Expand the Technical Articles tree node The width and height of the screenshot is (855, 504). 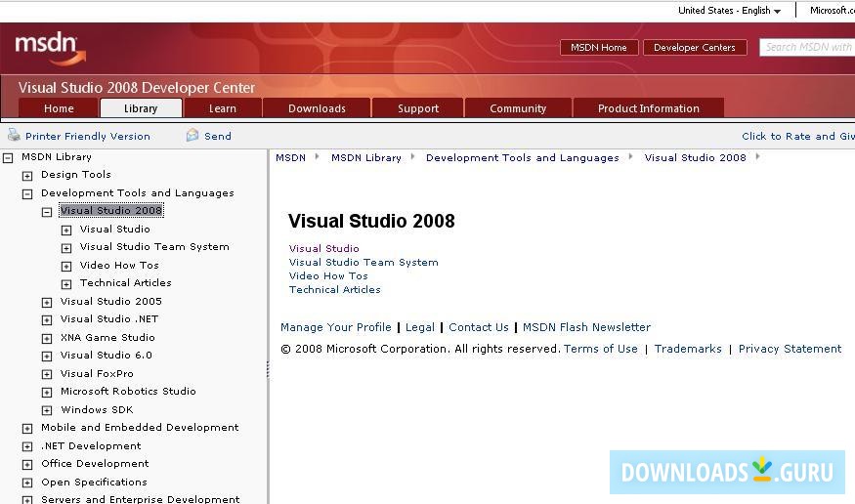pyautogui.click(x=66, y=284)
